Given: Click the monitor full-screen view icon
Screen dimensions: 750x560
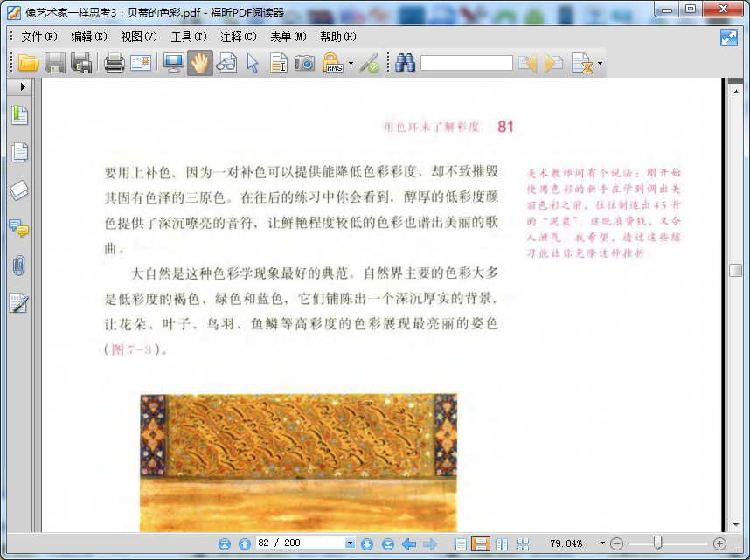Looking at the screenshot, I should [173, 63].
